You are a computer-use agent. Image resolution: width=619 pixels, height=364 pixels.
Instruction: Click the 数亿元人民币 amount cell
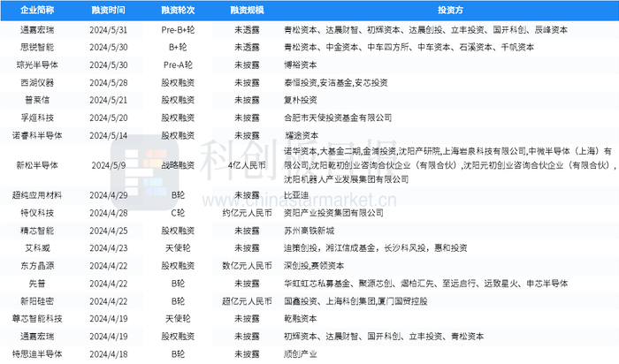[247, 266]
